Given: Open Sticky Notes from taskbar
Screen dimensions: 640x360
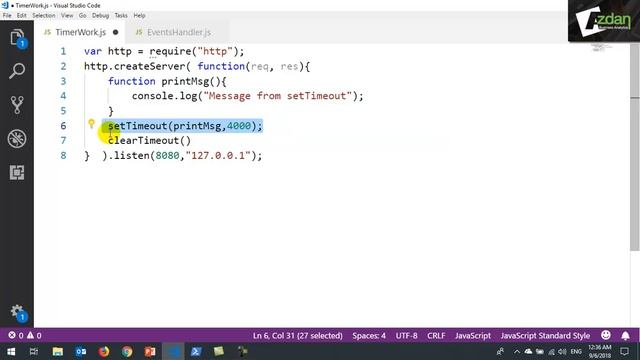Looking at the screenshot, I should click(x=219, y=351).
